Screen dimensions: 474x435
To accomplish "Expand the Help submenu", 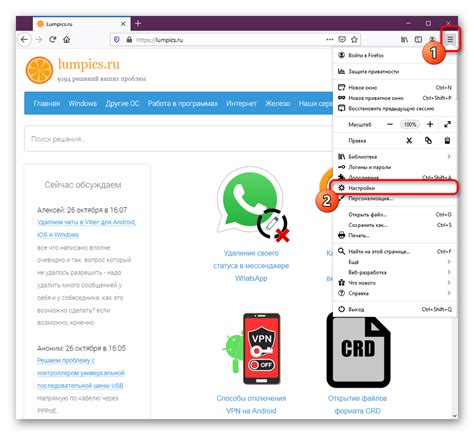I will click(x=395, y=293).
